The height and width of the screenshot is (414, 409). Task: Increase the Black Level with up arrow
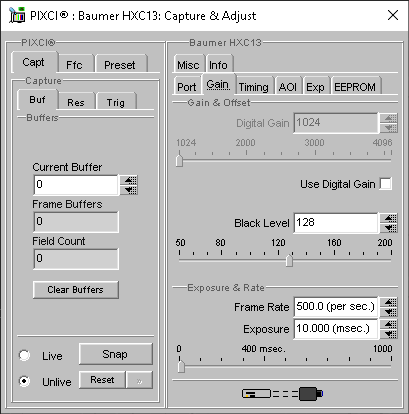point(389,218)
